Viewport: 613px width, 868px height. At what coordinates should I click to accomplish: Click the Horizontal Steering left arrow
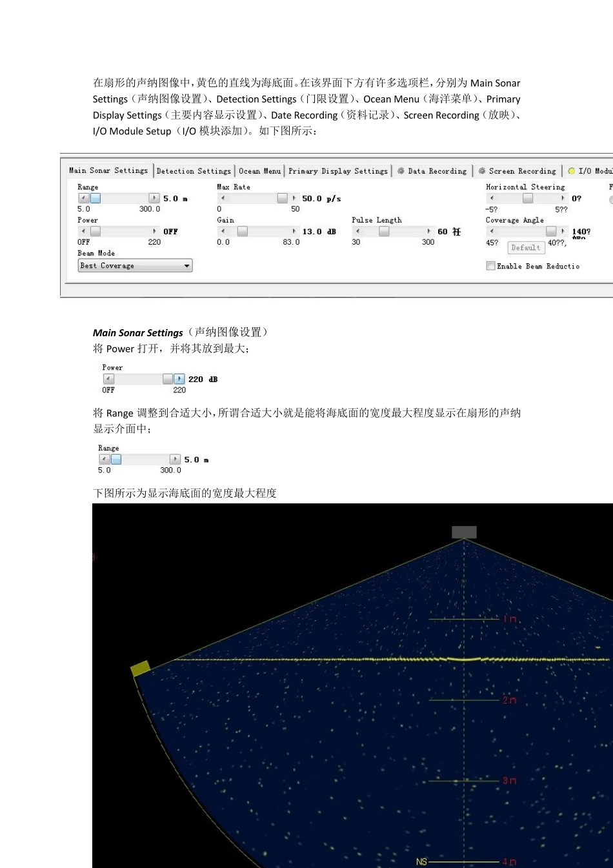click(492, 198)
